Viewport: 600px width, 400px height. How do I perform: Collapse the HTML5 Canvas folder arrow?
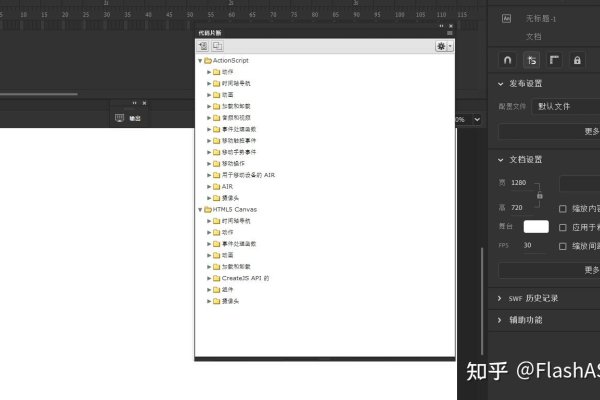point(200,209)
